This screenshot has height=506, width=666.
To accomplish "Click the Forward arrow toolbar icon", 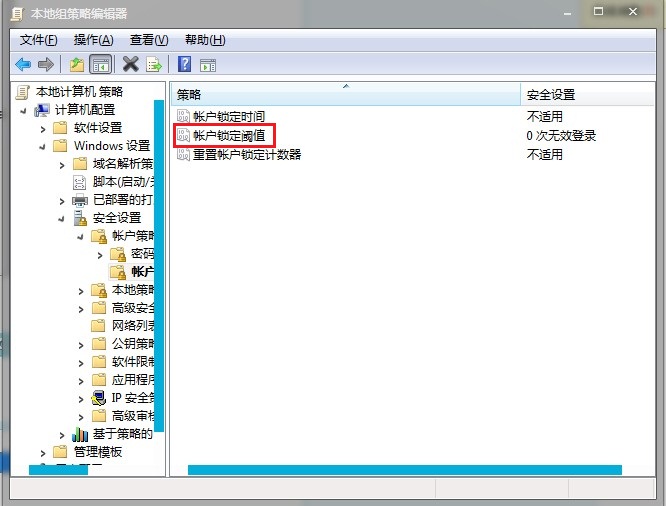I will click(x=45, y=65).
